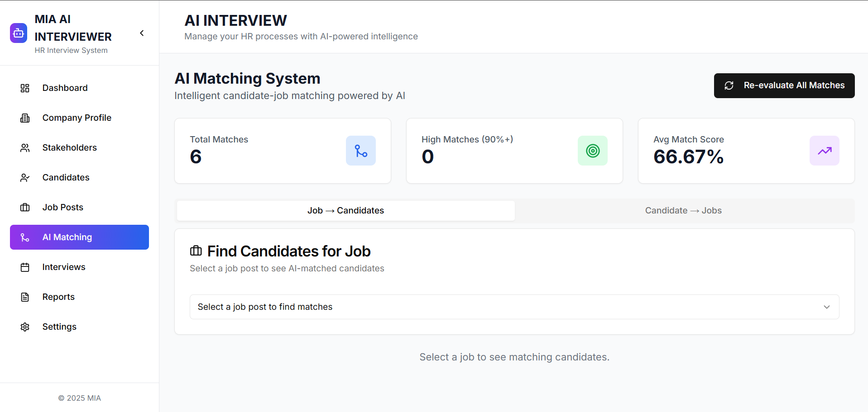The height and width of the screenshot is (412, 868).
Task: Select the Stakeholders people icon
Action: (x=25, y=147)
